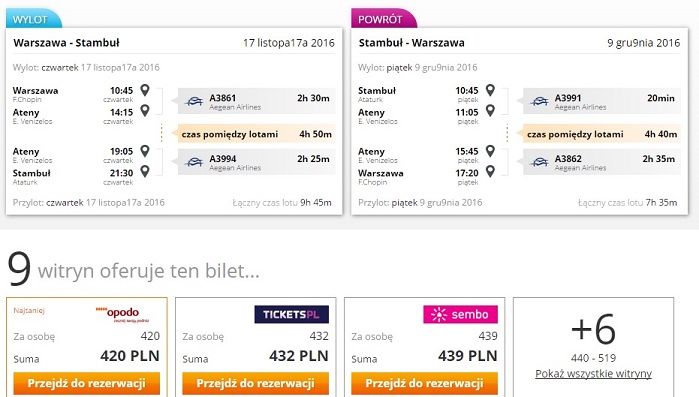Go to reservation on the Opodo offer

[86, 383]
